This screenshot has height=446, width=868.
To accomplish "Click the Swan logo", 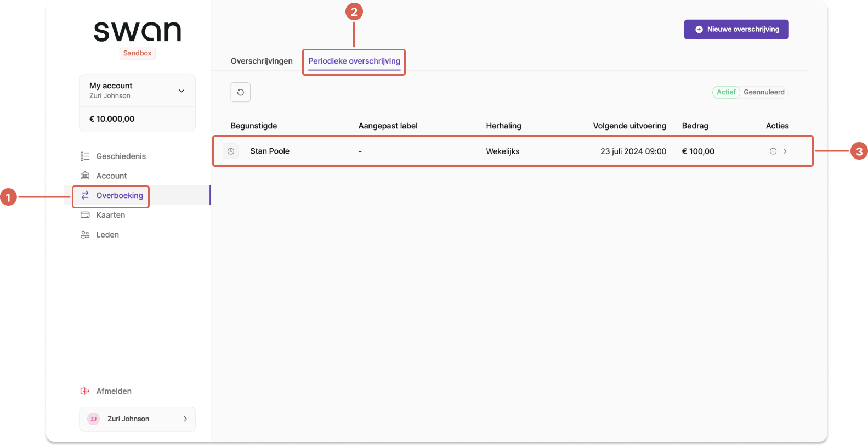I will click(137, 32).
